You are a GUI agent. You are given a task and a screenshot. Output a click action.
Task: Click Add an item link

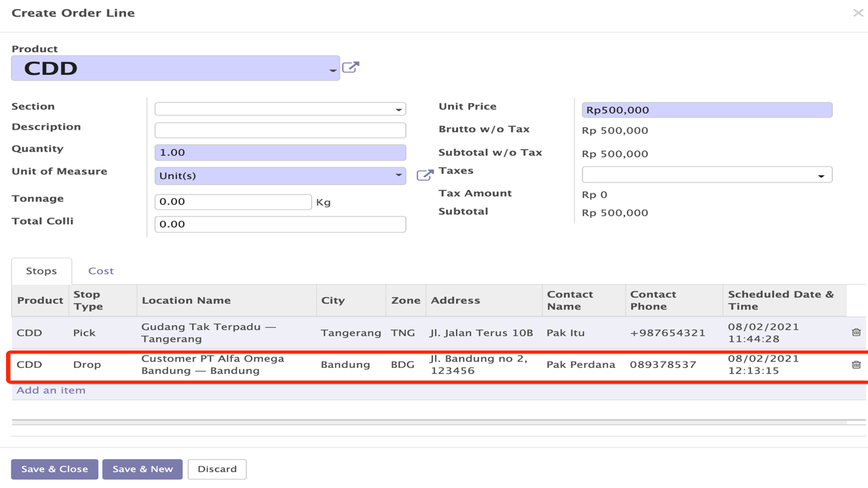[x=51, y=390]
